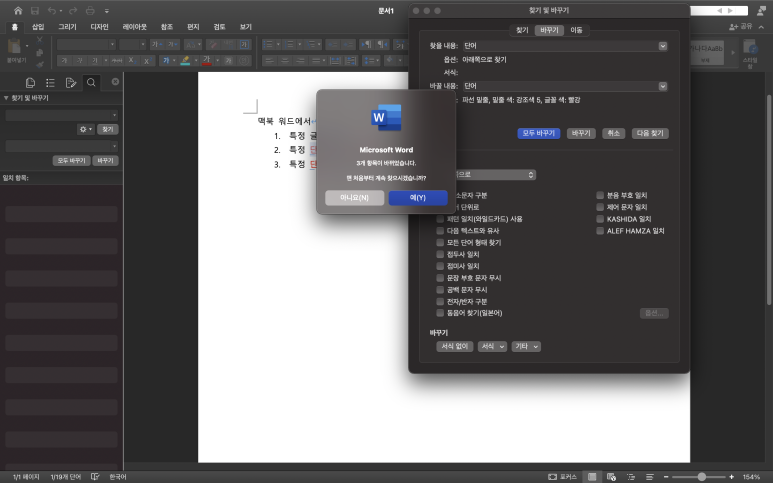This screenshot has height=483, width=773.
Task: Click the 취소 button in dialog
Action: pyautogui.click(x=613, y=134)
